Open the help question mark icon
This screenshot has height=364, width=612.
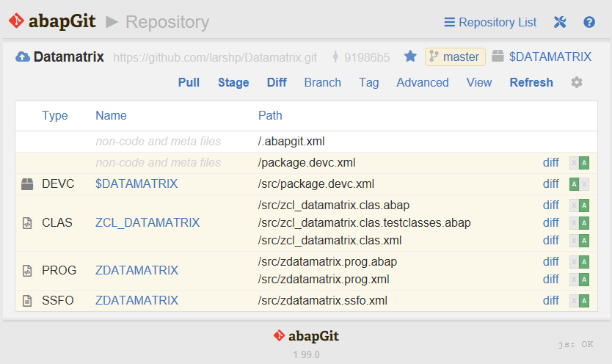pyautogui.click(x=589, y=22)
